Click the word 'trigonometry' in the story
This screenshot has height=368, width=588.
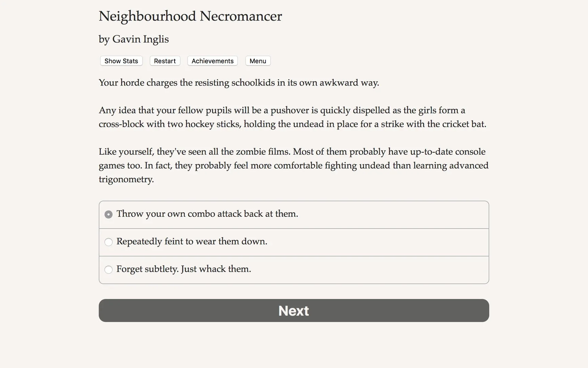pos(126,179)
